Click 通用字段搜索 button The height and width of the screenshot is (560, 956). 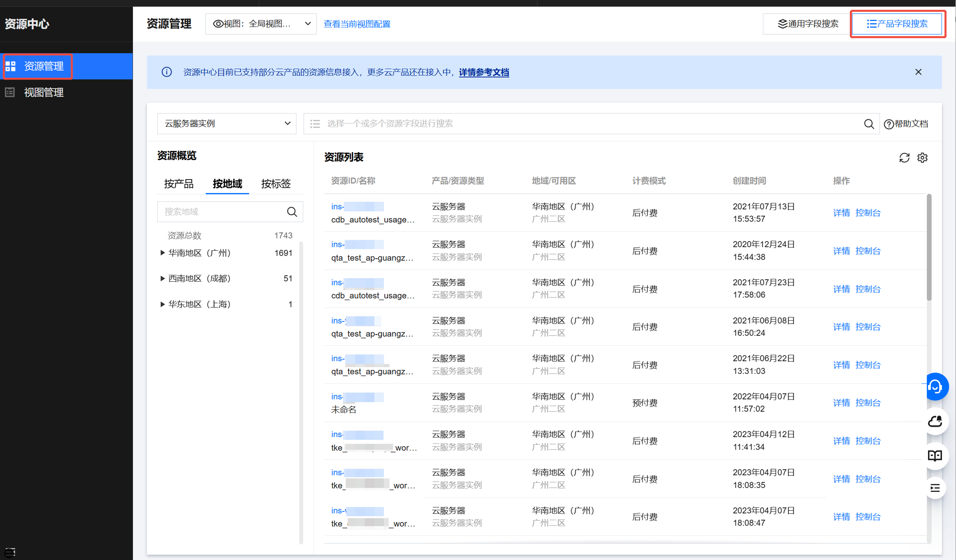[x=808, y=24]
